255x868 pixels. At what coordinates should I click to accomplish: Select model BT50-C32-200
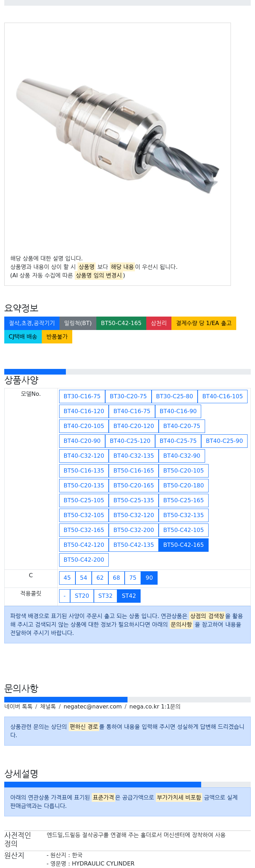(134, 530)
